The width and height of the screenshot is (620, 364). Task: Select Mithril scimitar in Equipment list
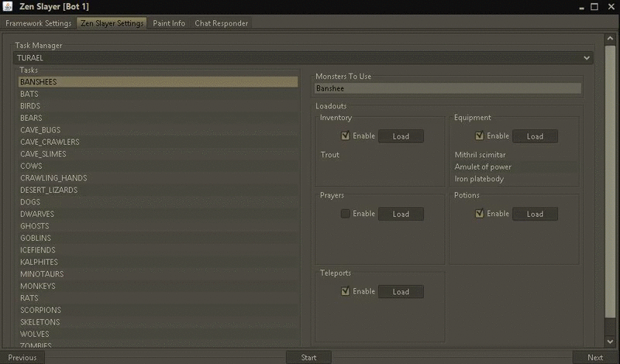pyautogui.click(x=515, y=155)
